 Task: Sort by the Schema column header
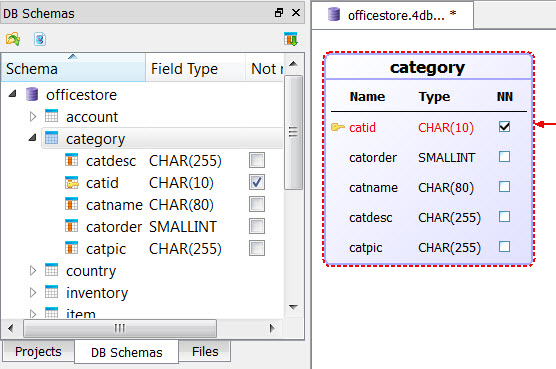point(73,68)
